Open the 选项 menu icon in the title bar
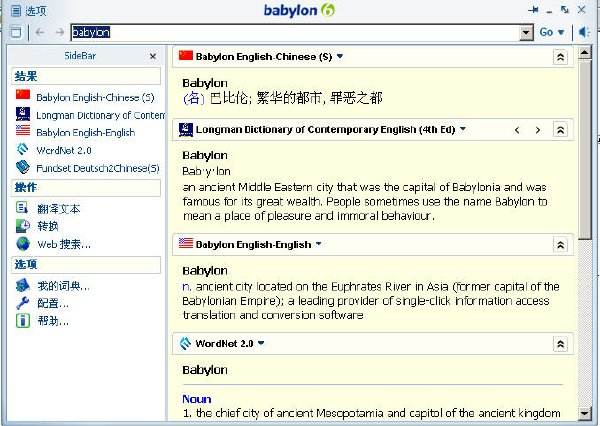The width and height of the screenshot is (600, 426). 16,11
